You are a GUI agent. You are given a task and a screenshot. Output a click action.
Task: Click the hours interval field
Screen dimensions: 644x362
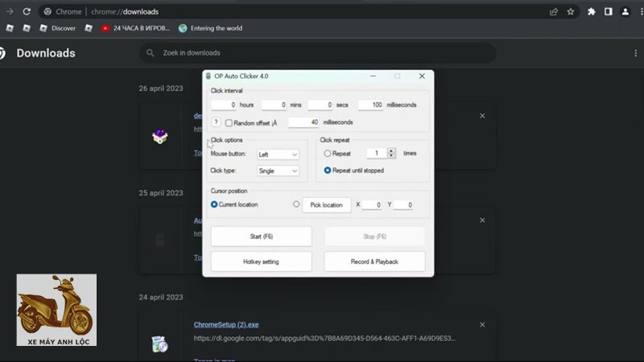224,105
